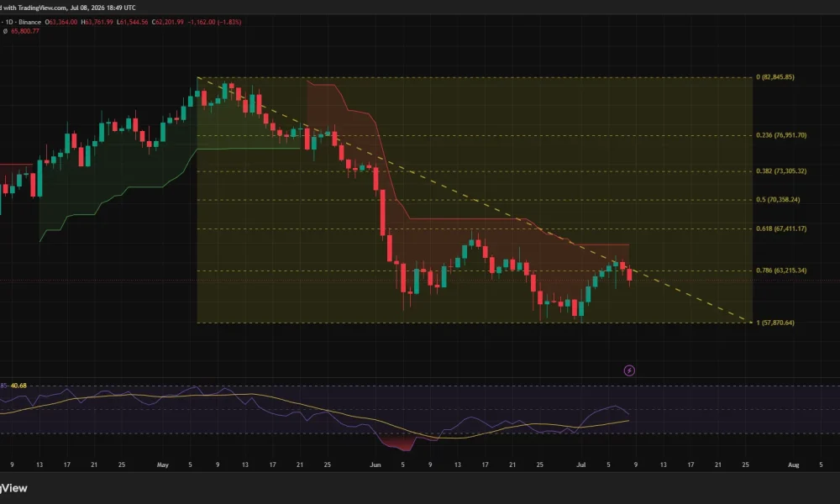Click the low price value 61,544.56
Viewport: 840px width, 504px height.
pos(133,22)
